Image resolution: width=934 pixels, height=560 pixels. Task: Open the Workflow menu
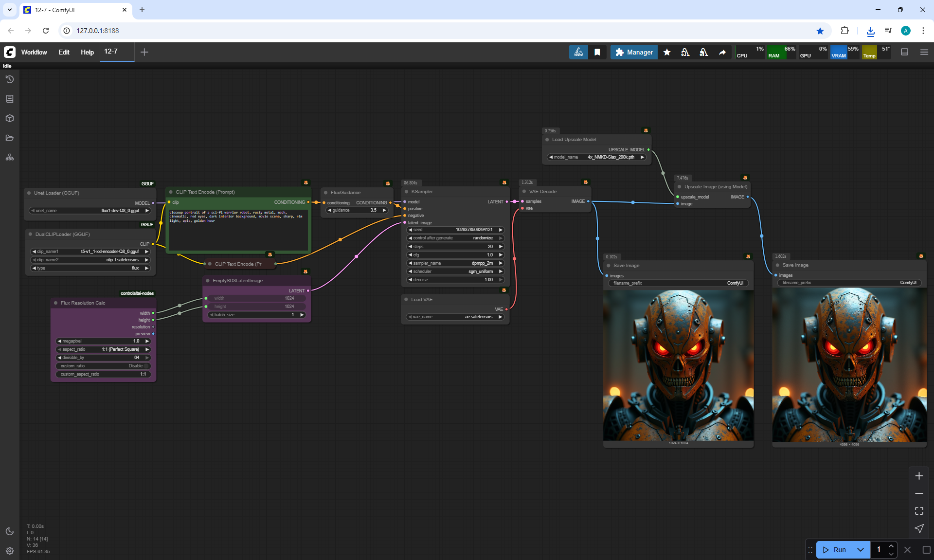[34, 52]
